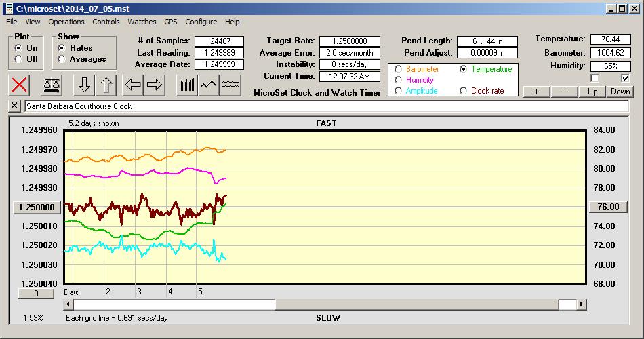Click the red X delete button

tap(20, 85)
